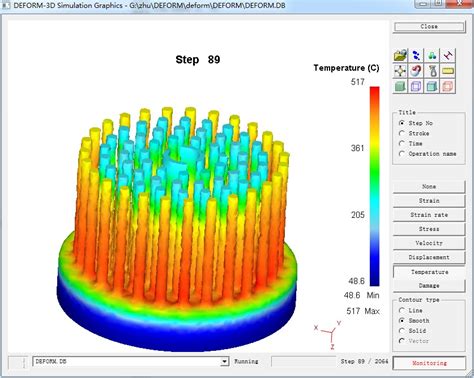
Task: Click the Close button above toolbar
Action: pos(429,27)
